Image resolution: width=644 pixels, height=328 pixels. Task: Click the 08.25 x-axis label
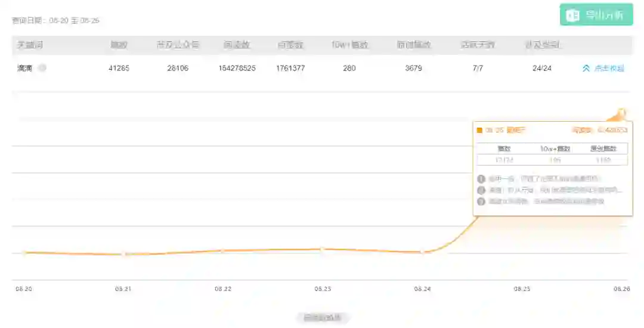click(522, 289)
